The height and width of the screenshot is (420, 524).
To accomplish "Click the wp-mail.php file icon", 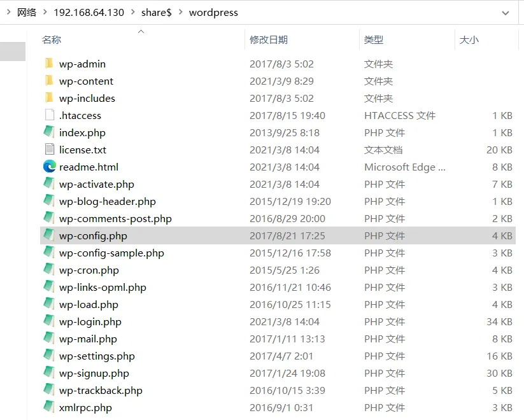I will 49,338.
